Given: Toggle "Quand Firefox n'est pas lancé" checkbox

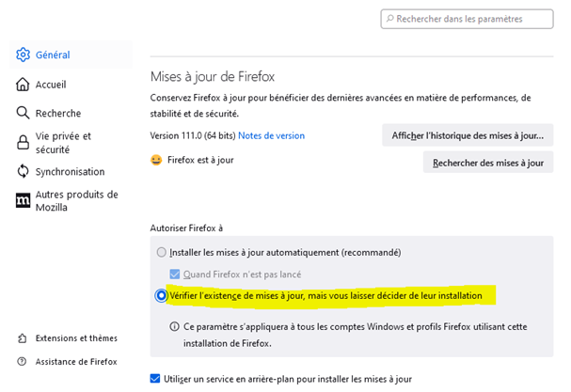Looking at the screenshot, I should 174,274.
